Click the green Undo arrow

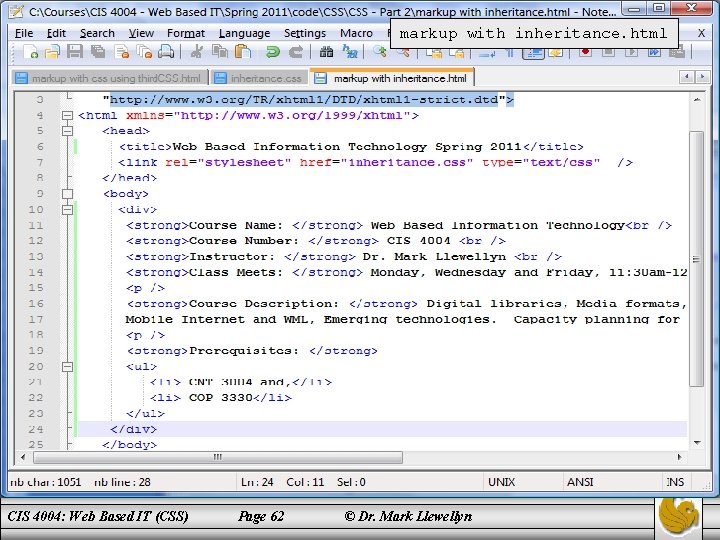point(273,52)
